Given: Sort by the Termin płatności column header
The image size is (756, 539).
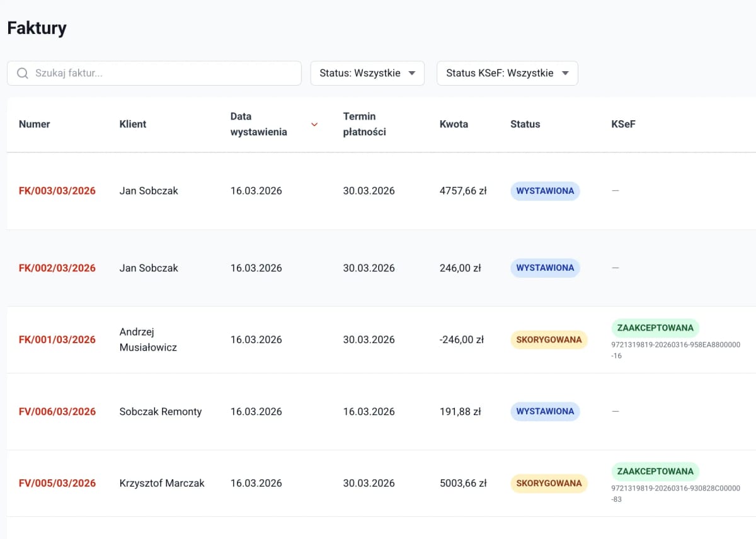Looking at the screenshot, I should pyautogui.click(x=365, y=124).
